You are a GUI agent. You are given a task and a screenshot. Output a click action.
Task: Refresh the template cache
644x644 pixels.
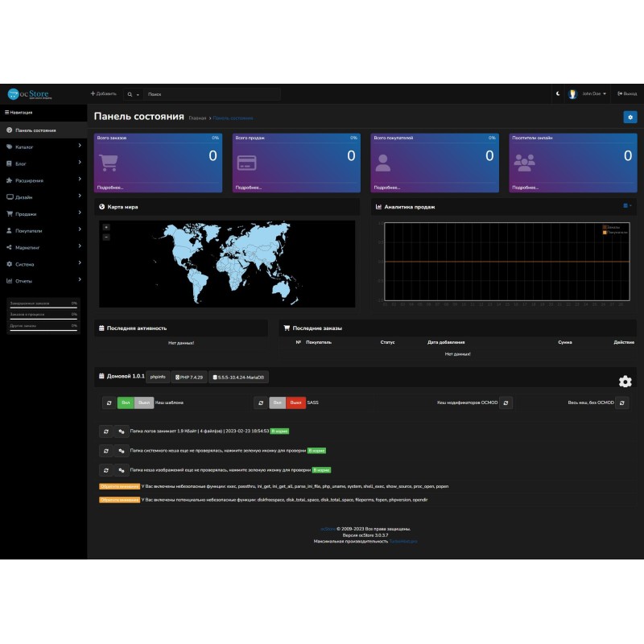point(108,402)
